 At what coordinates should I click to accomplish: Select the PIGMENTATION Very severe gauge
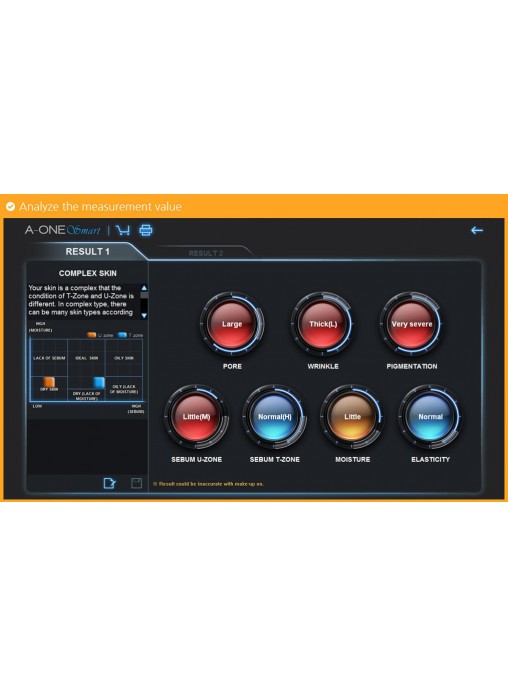(x=412, y=324)
